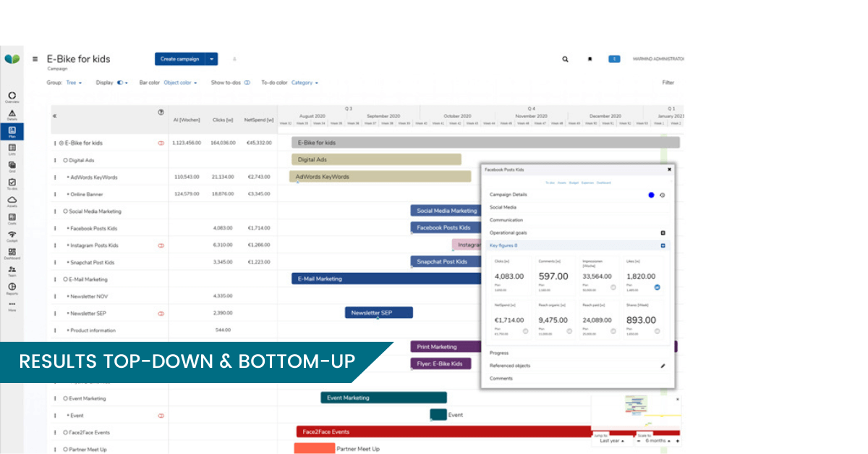
Task: Open the hamburger menu next to title
Action: 35,59
